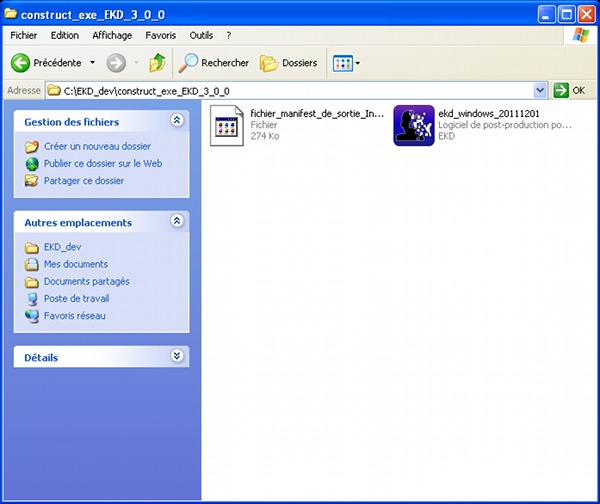Open the Edition menu
Viewport: 600px width, 504px height.
(x=65, y=35)
